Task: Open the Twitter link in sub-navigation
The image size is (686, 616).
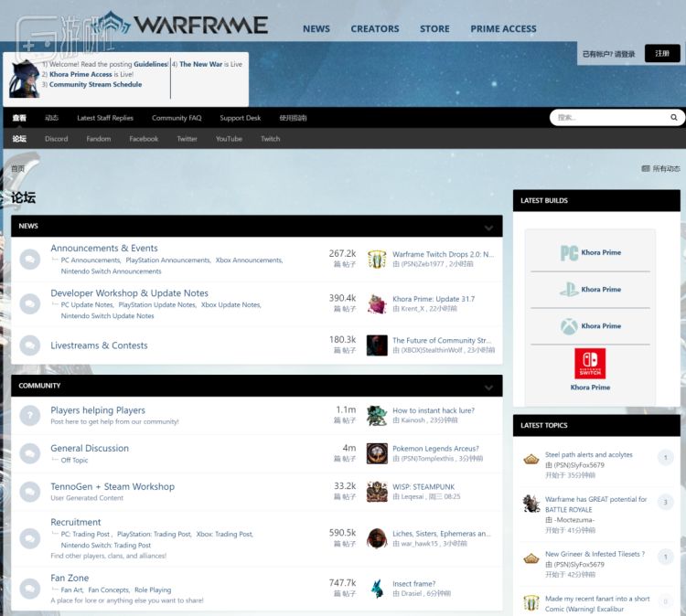Action: pos(187,139)
